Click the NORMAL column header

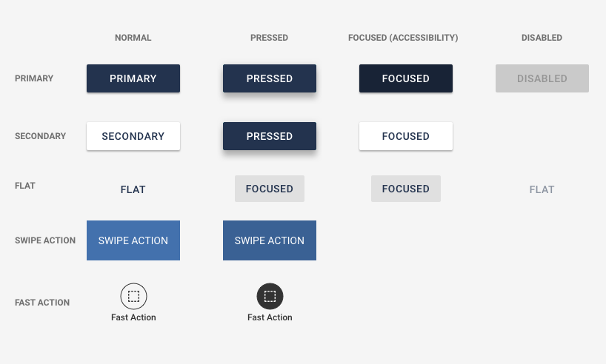[133, 38]
